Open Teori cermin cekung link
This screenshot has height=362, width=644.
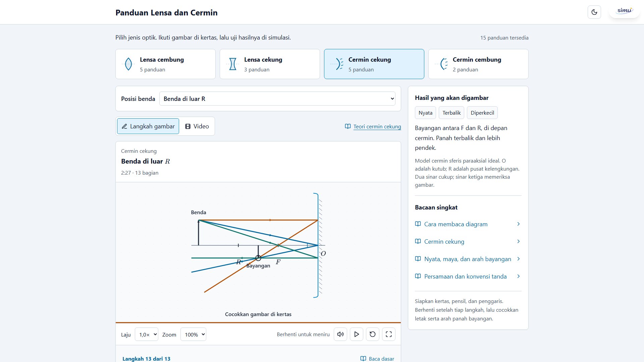(377, 126)
